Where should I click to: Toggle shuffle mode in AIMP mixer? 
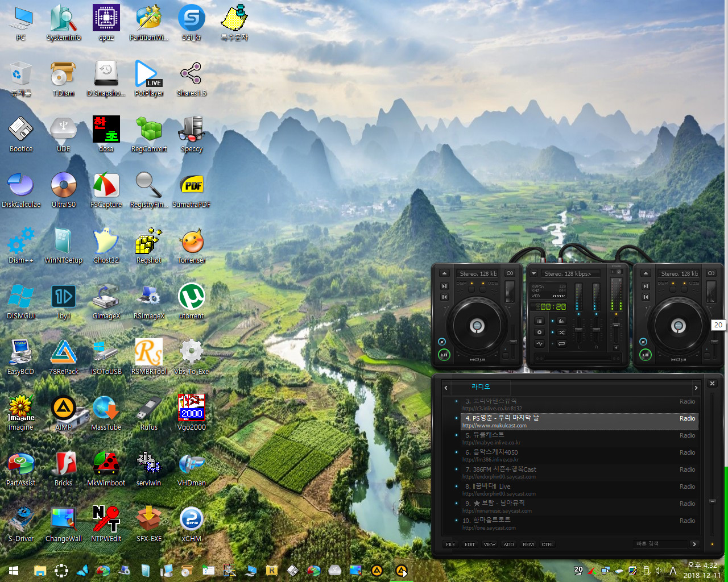561,332
